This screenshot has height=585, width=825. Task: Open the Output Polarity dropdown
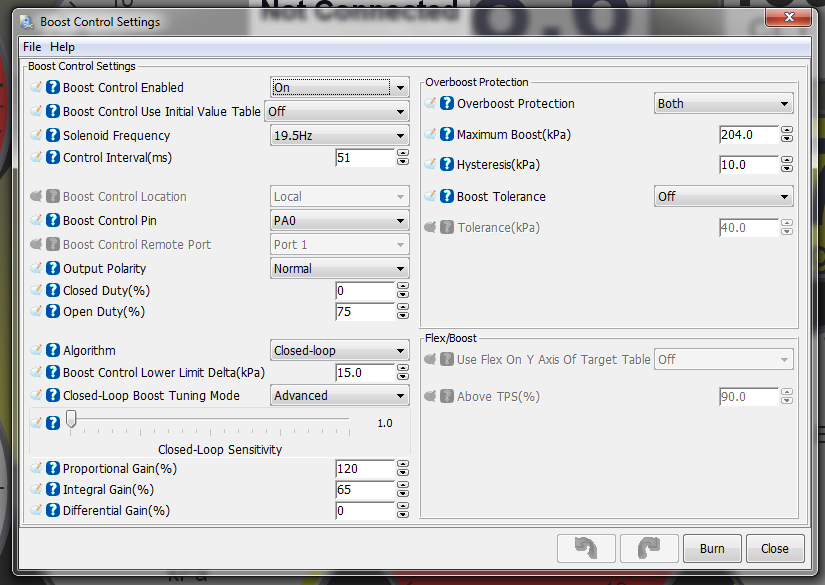click(338, 268)
